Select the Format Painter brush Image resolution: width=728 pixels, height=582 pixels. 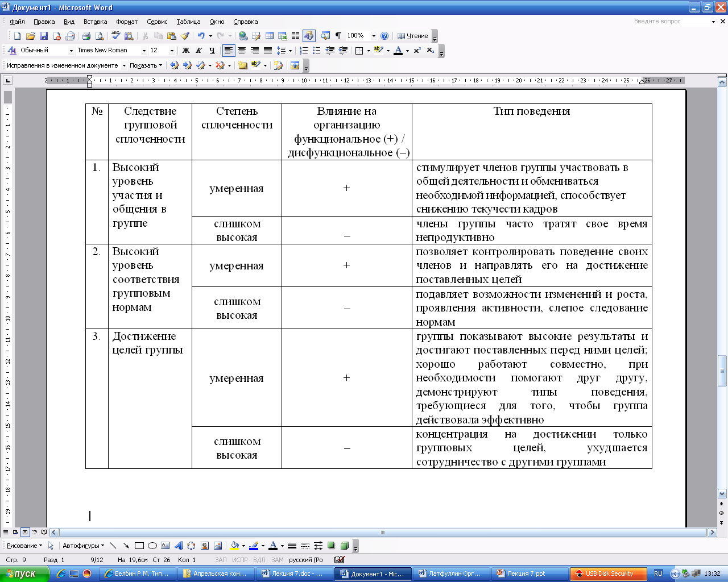pos(185,36)
